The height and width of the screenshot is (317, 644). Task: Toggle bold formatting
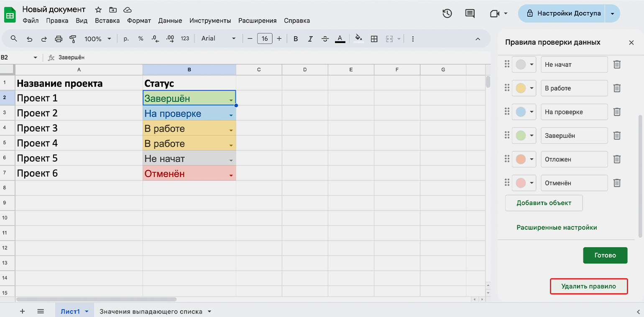pos(296,39)
